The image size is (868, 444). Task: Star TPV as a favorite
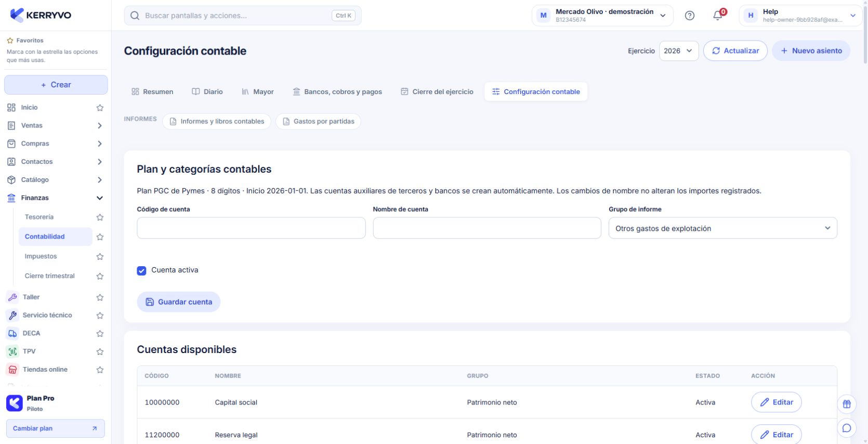point(100,352)
